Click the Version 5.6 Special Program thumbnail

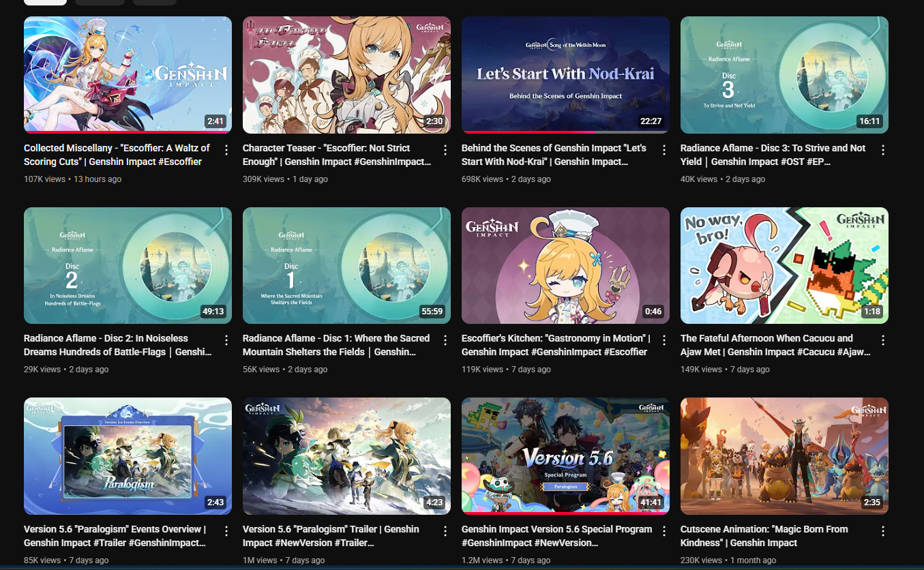pyautogui.click(x=565, y=456)
